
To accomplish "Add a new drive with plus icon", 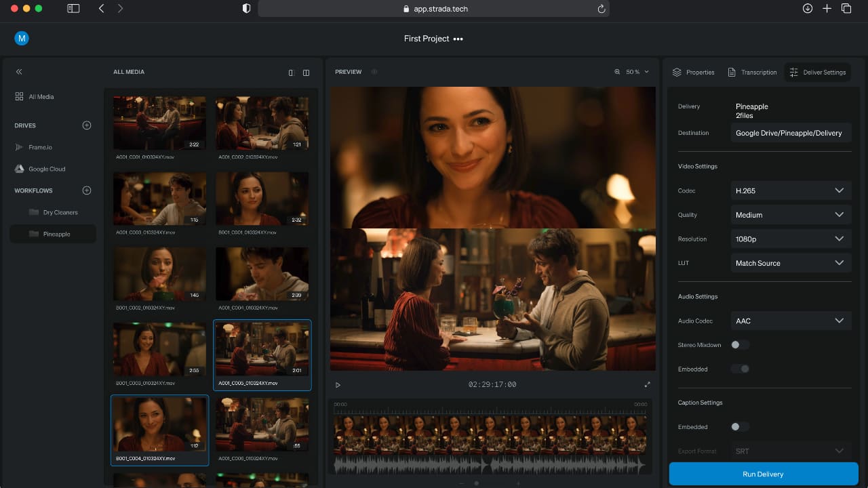I will coord(87,125).
